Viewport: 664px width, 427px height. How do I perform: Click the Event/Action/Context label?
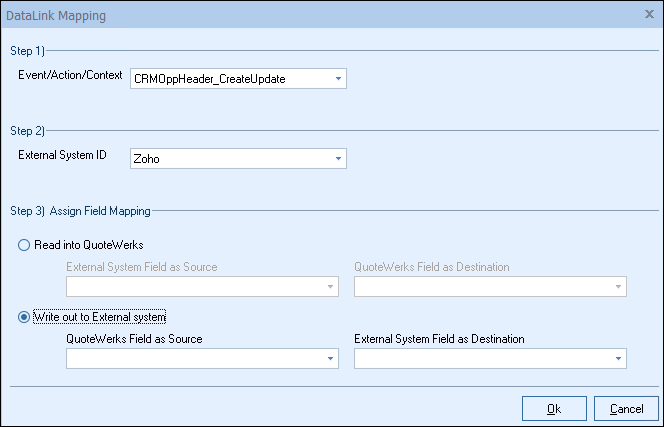pos(71,75)
